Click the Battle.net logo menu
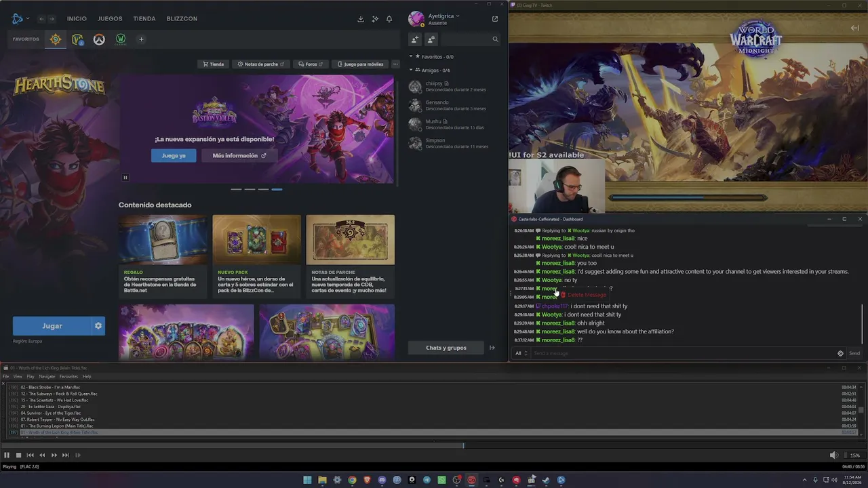 (20, 18)
